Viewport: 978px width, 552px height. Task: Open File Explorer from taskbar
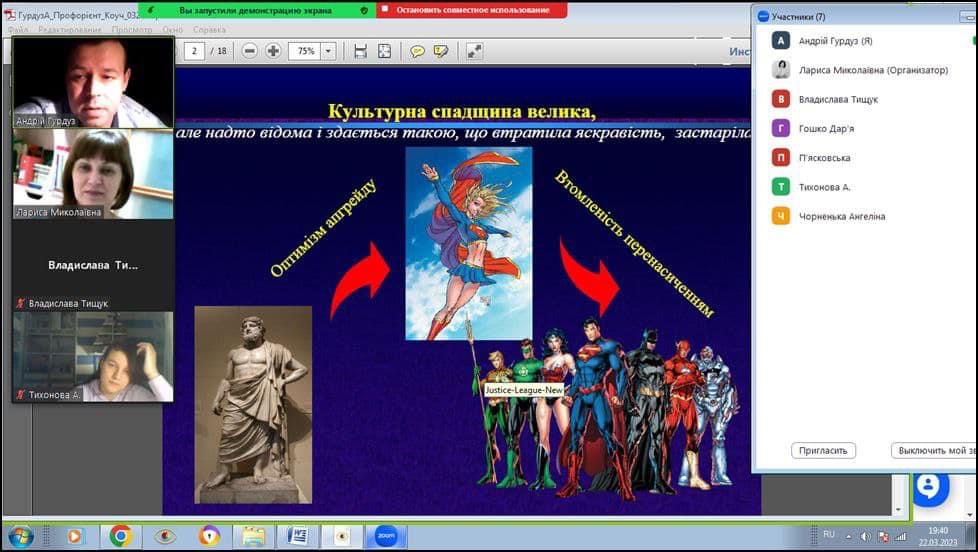[253, 536]
